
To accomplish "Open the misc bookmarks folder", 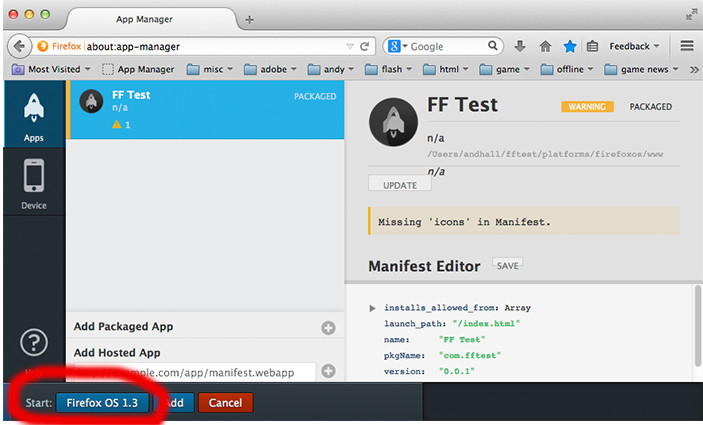I will (209, 69).
